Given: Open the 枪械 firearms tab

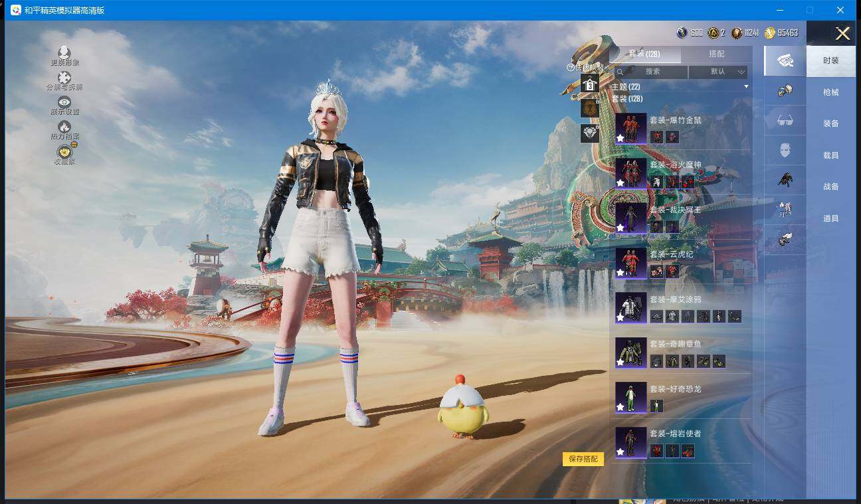Looking at the screenshot, I should pos(830,92).
